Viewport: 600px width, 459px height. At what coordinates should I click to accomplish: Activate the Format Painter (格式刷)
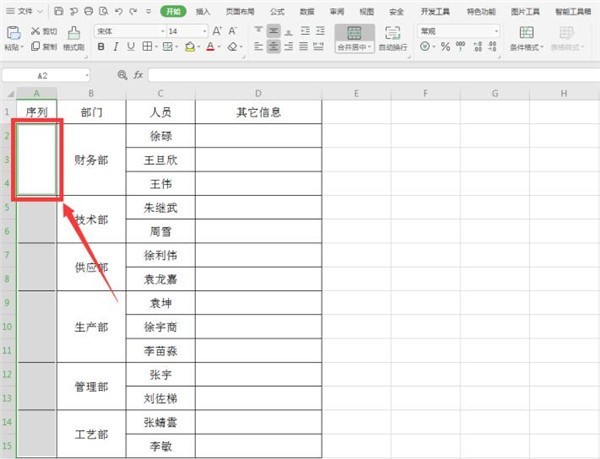click(73, 38)
